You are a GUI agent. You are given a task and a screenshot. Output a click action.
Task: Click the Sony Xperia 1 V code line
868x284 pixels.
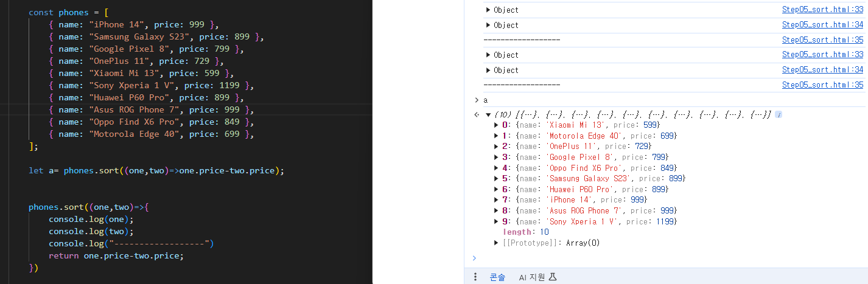[151, 85]
